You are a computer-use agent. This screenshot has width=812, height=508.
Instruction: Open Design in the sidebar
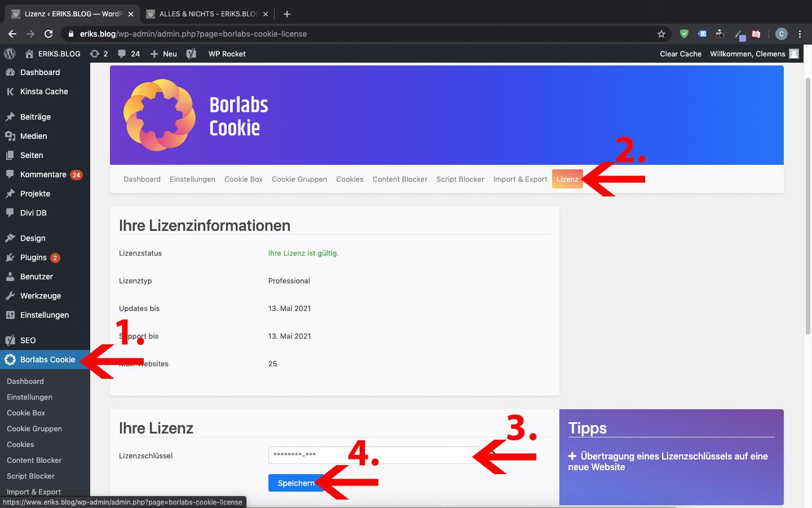pos(45,238)
